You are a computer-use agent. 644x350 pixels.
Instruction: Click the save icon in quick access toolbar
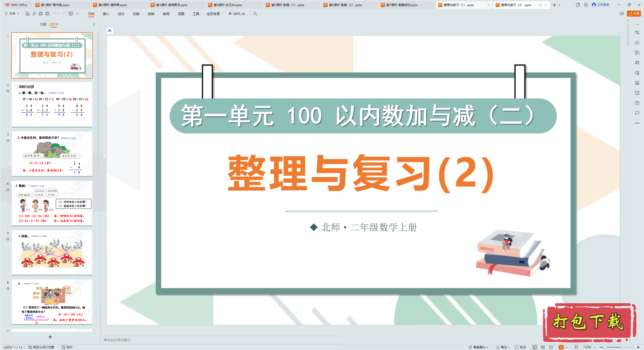pyautogui.click(x=27, y=14)
